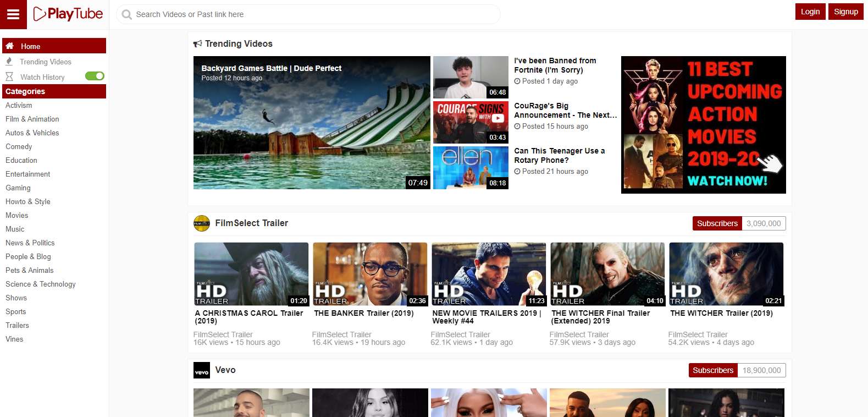Click the 18,900,000 subscriber count
Viewport: 868px width, 417px height.
tap(762, 370)
